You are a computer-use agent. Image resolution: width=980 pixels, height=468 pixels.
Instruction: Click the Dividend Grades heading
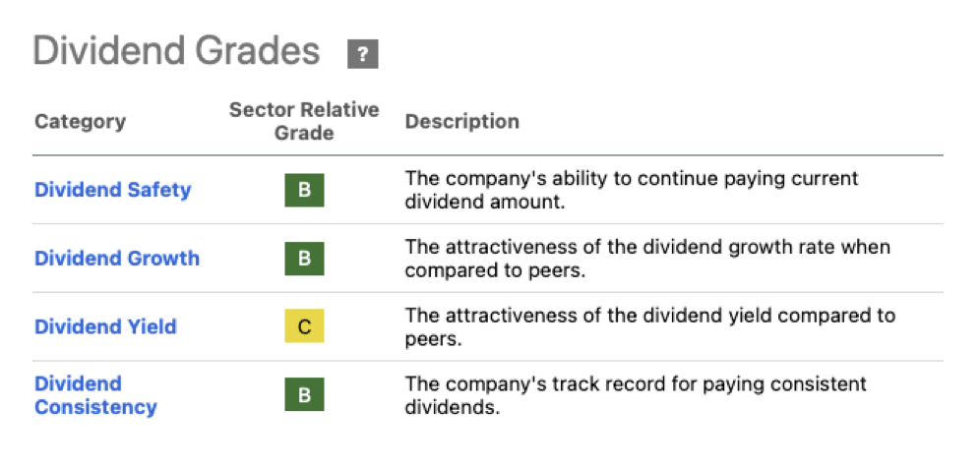pos(177,51)
